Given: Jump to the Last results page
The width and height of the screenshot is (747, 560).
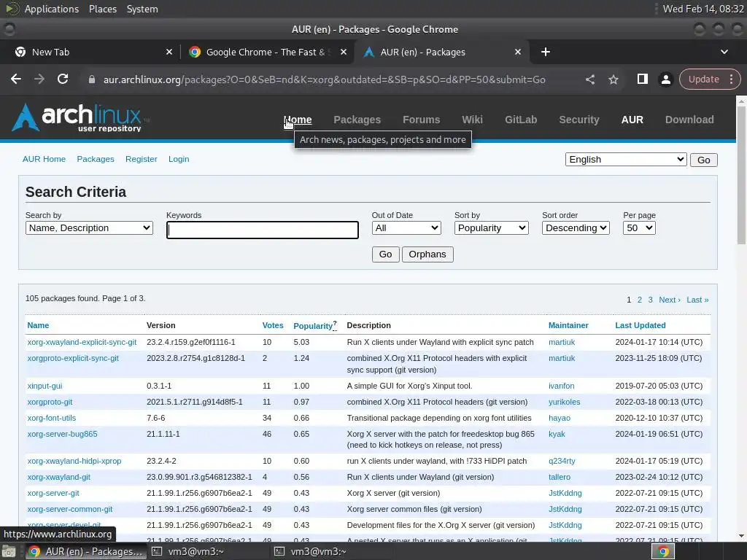Looking at the screenshot, I should [697, 300].
